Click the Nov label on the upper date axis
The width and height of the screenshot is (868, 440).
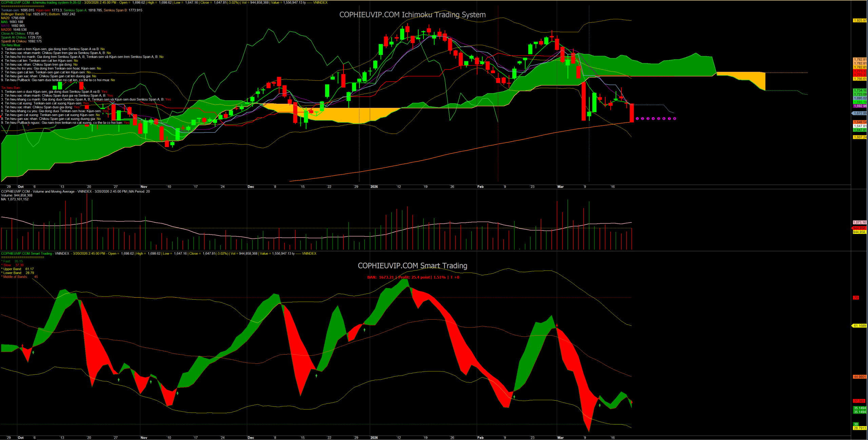click(144, 187)
